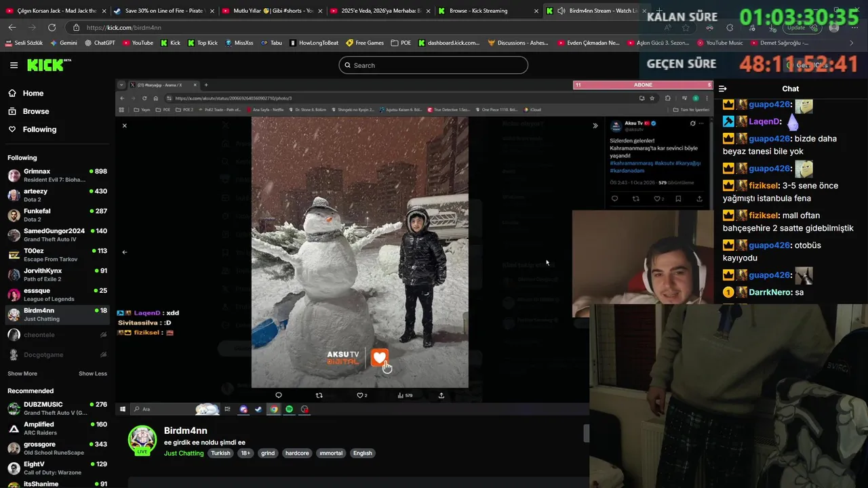Open Top Kick bookmark
Screen dimensions: 868x488
point(202,43)
